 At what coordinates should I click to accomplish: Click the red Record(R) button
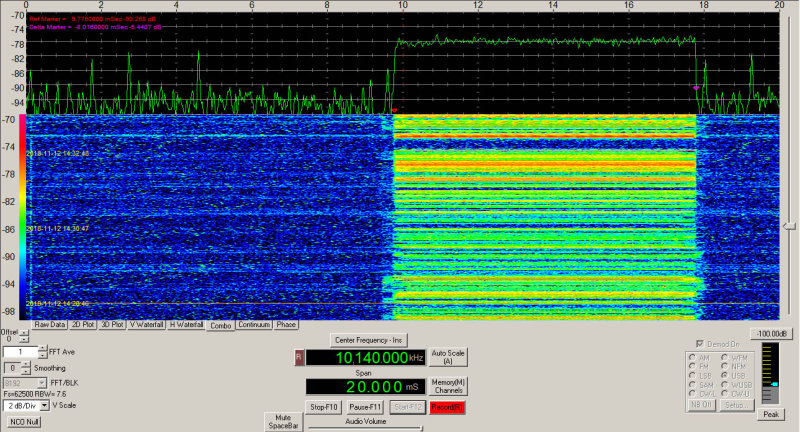click(x=447, y=407)
